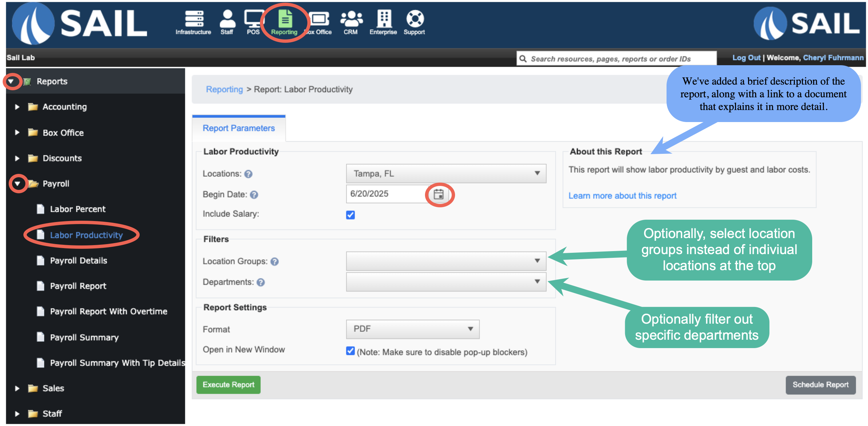Open the Format dropdown set to PDF
This screenshot has height=426, width=868.
pyautogui.click(x=412, y=329)
